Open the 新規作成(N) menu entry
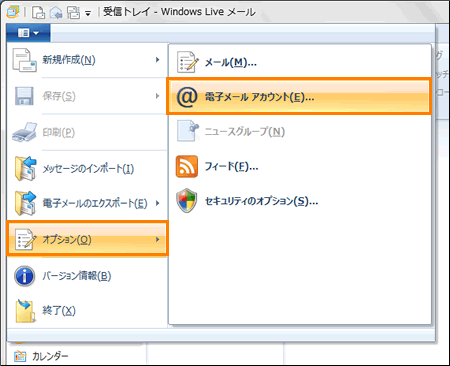 click(87, 60)
